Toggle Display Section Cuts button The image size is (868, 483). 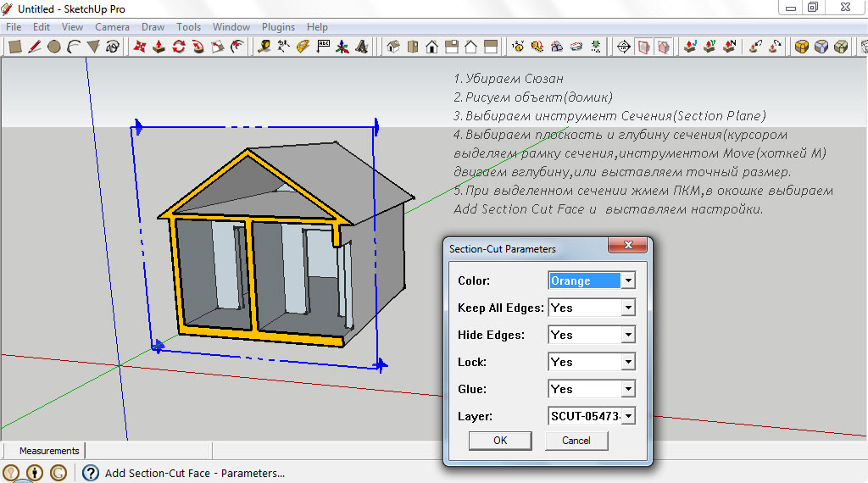click(x=664, y=47)
